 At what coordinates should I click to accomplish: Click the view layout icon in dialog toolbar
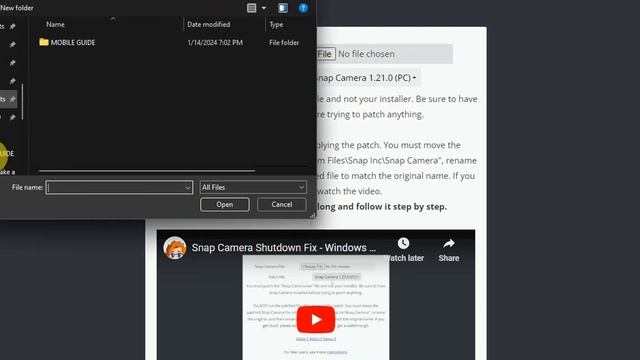pos(252,8)
